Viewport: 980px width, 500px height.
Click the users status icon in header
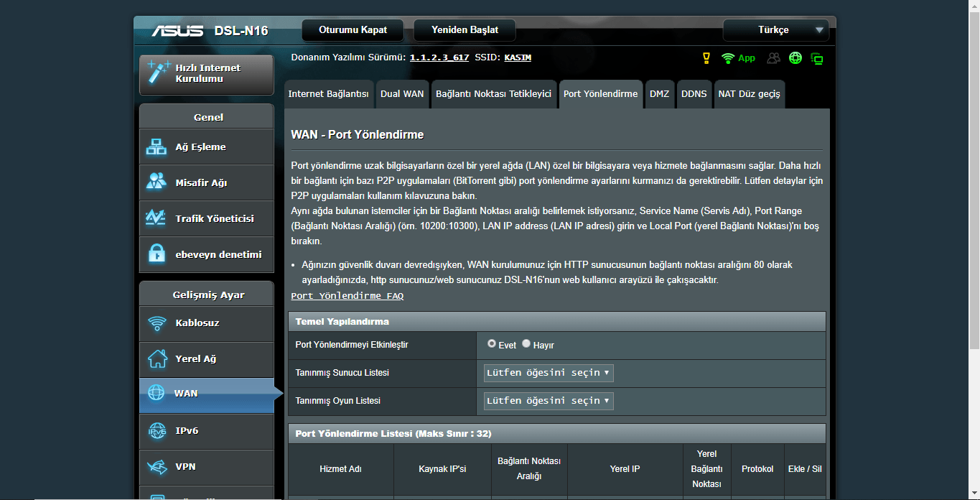point(773,58)
